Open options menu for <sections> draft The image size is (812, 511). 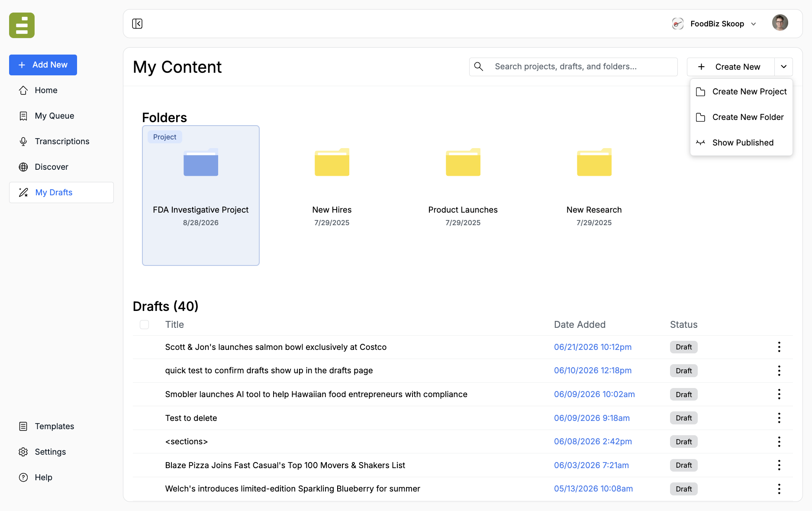pyautogui.click(x=779, y=442)
